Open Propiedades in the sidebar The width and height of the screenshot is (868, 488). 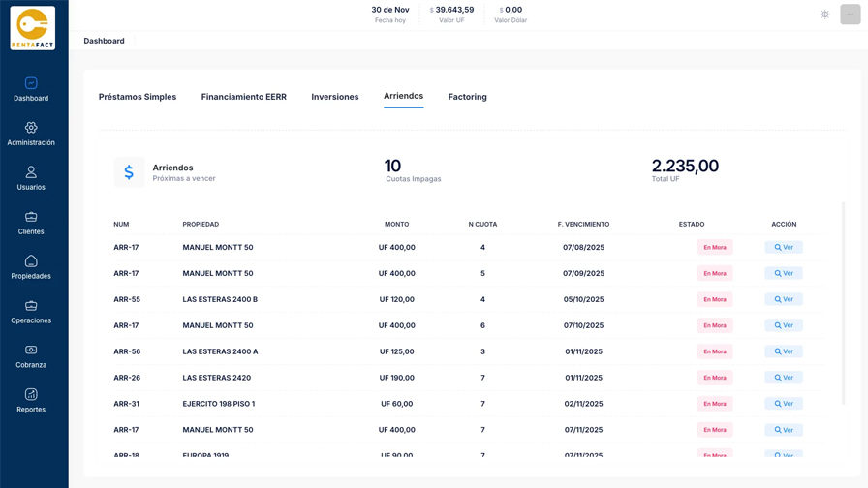pyautogui.click(x=31, y=261)
